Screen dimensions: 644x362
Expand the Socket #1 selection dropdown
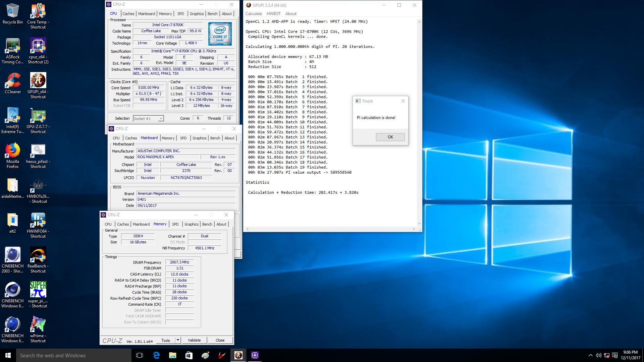pos(161,118)
